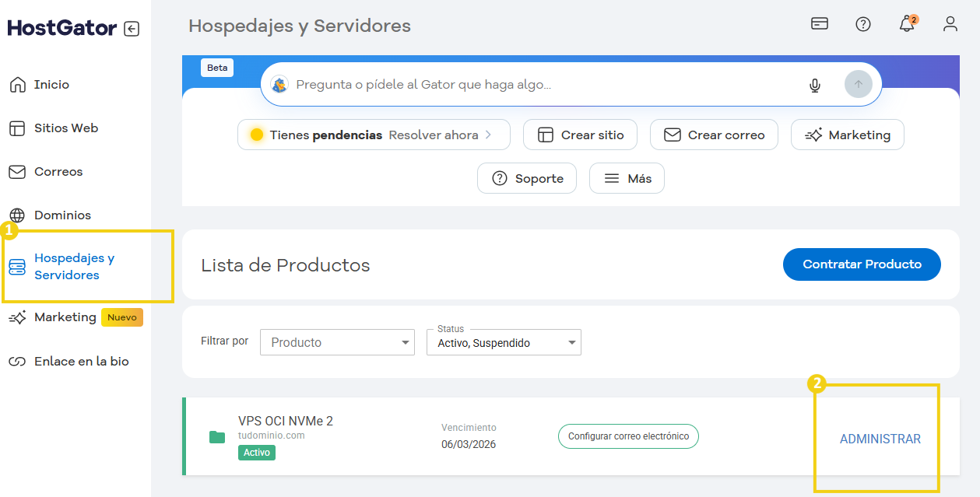Click the Gator mascot icon in search bar

[279, 83]
